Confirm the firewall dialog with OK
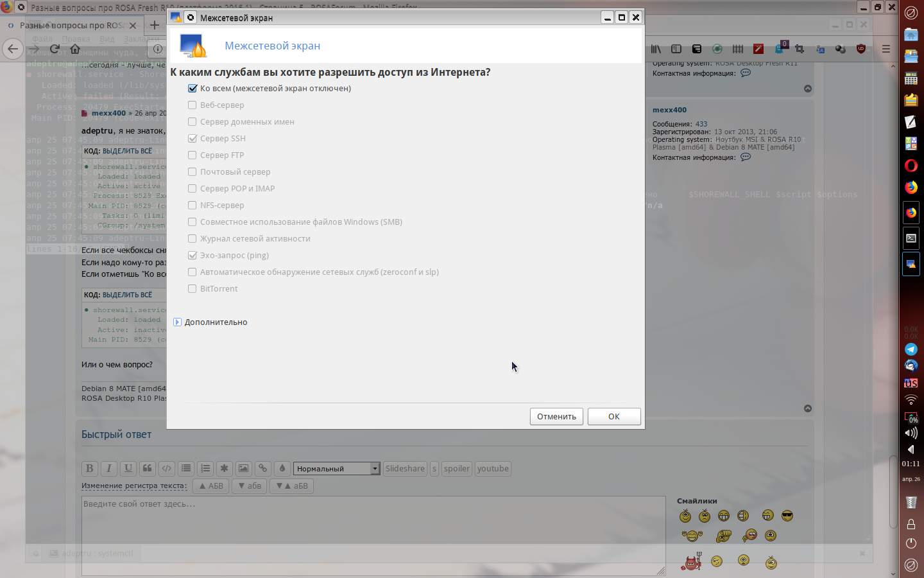 click(613, 417)
